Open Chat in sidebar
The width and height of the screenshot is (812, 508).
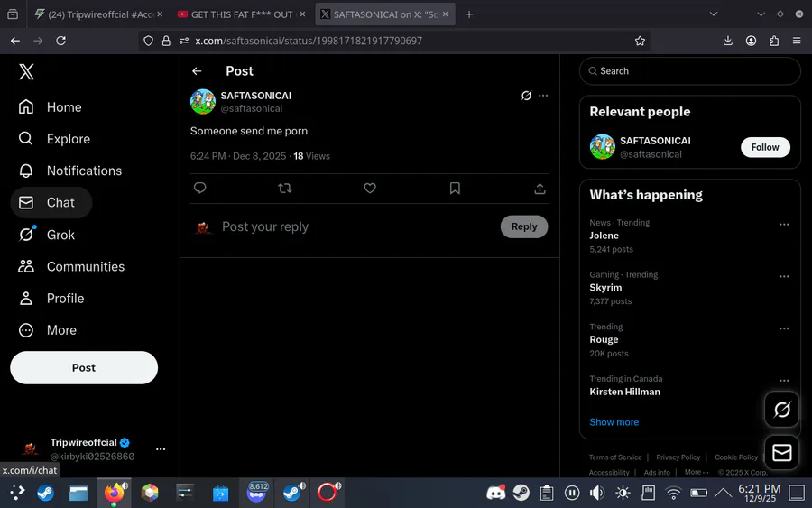click(51, 202)
